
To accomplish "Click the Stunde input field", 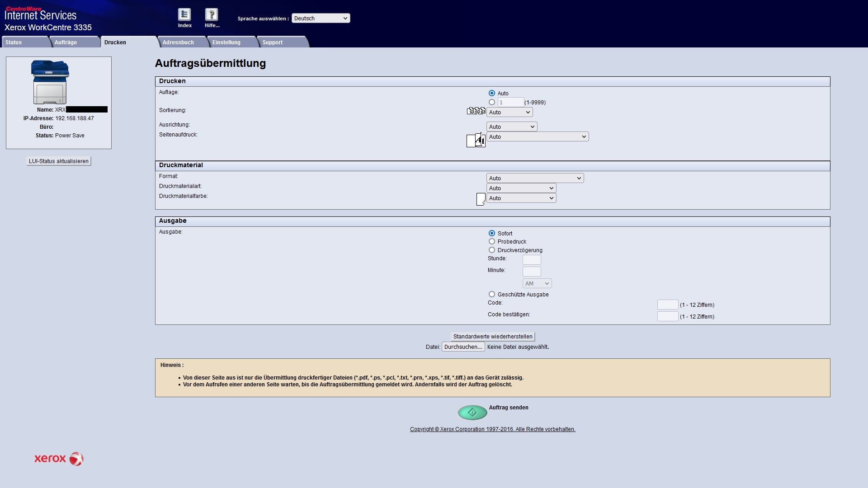I will click(x=532, y=260).
